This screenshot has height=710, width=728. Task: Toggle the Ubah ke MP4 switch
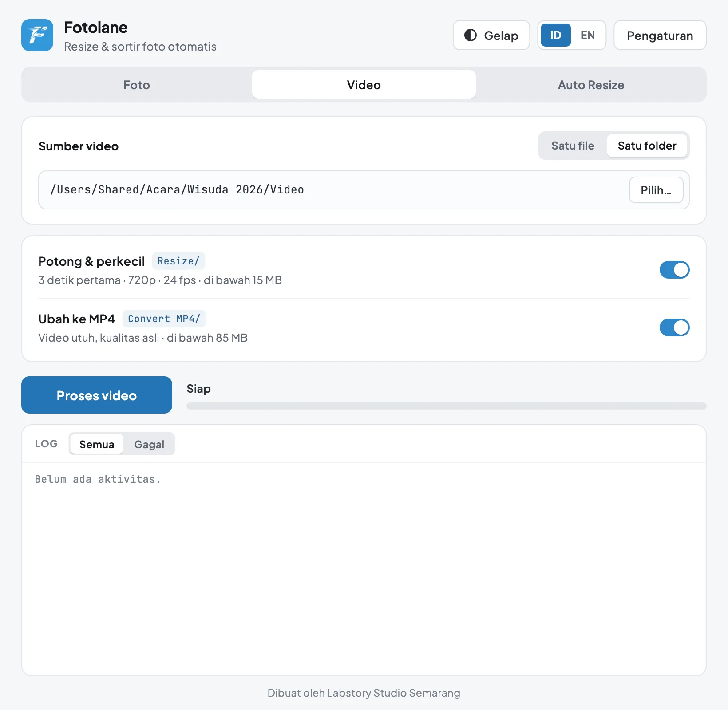tap(674, 327)
